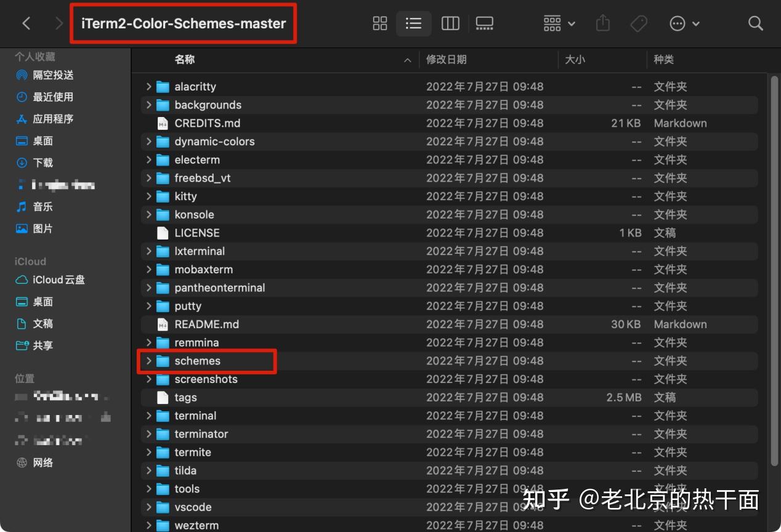Select the tools folder row
The height and width of the screenshot is (532, 781).
(x=449, y=489)
